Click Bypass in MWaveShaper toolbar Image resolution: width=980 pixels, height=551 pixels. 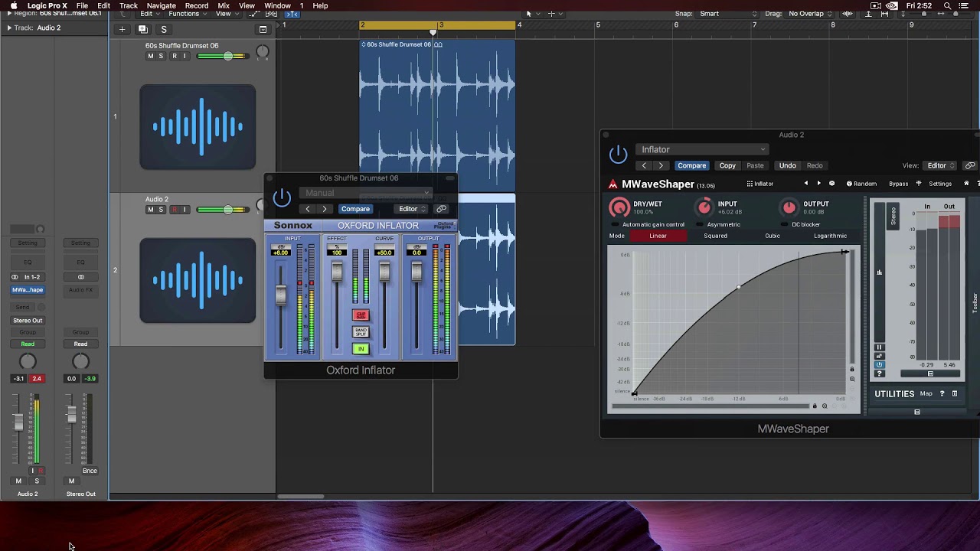tap(899, 184)
